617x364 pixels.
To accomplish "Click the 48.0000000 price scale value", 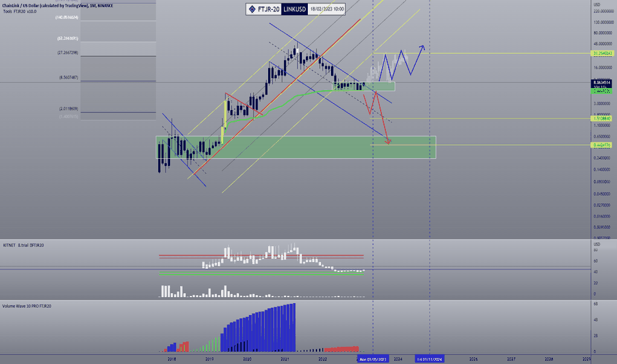I will tap(604, 44).
